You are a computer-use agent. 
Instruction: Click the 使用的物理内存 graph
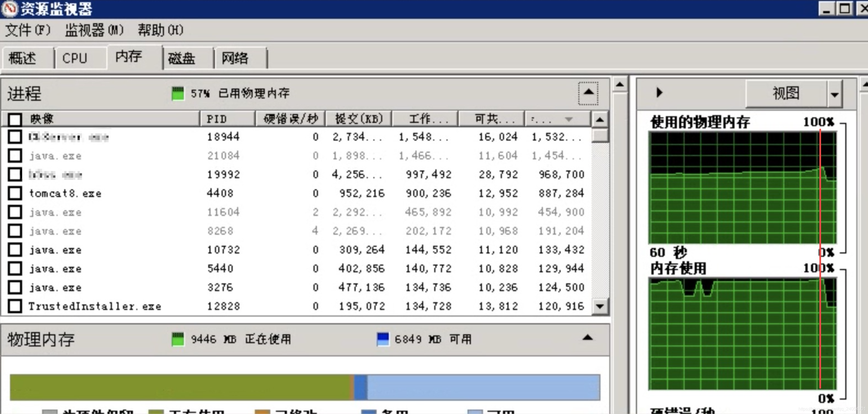pos(743,188)
